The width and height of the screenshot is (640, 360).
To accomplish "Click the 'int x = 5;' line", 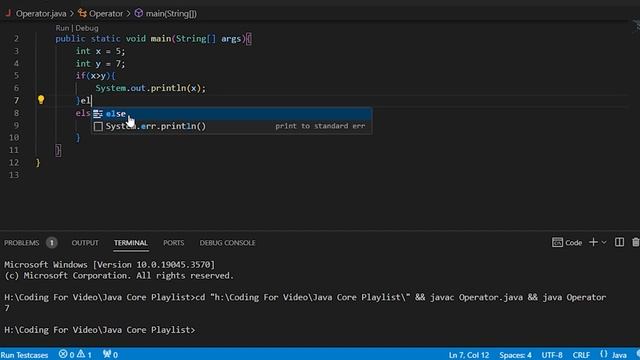I will [100, 51].
